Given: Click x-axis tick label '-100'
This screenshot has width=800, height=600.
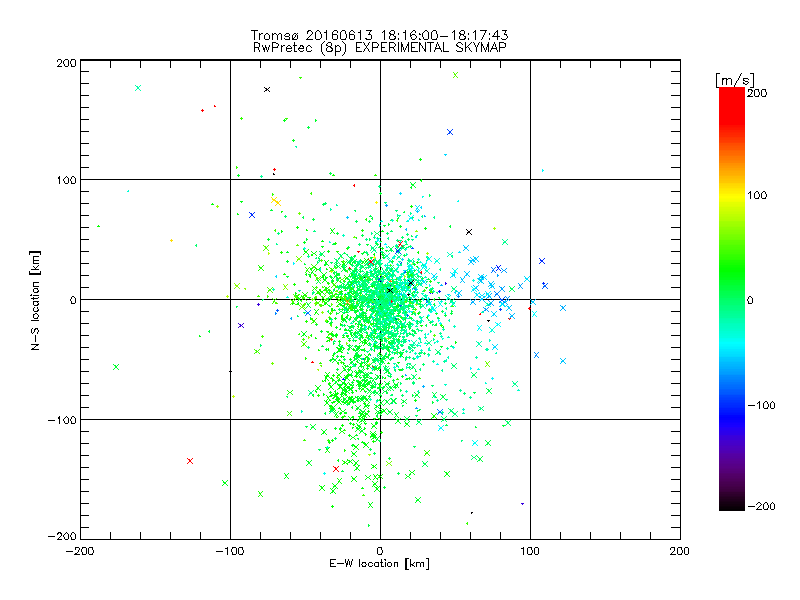Looking at the screenshot, I should click(x=230, y=551).
